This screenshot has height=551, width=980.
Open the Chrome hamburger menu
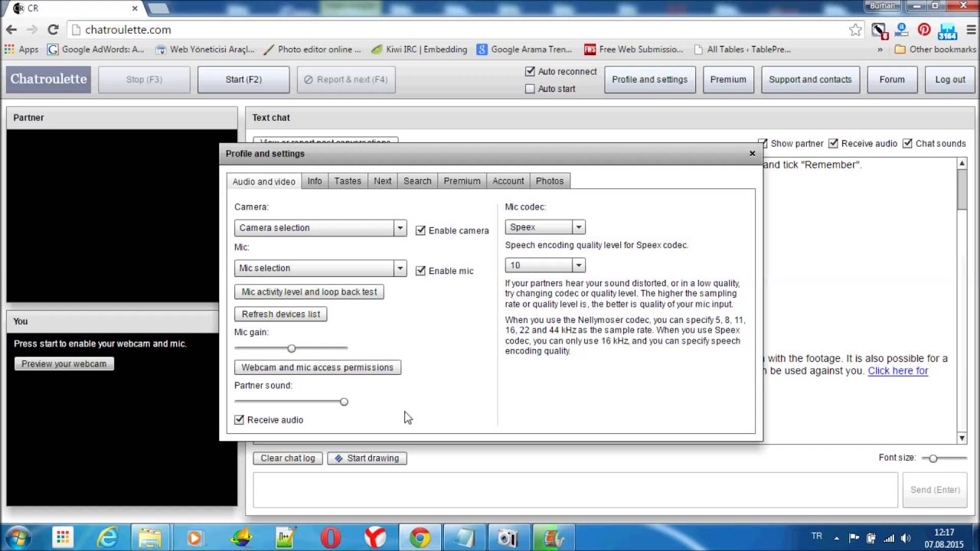coord(970,30)
